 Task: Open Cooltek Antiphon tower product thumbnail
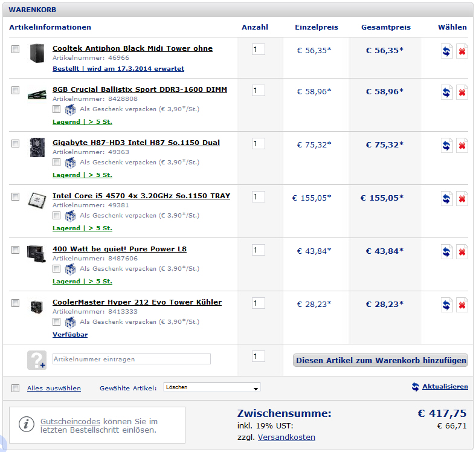pyautogui.click(x=37, y=53)
